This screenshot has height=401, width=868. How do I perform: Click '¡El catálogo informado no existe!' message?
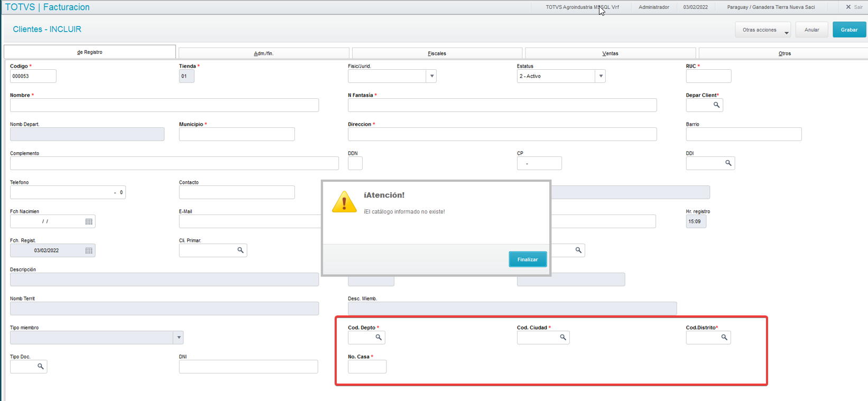[x=404, y=211]
